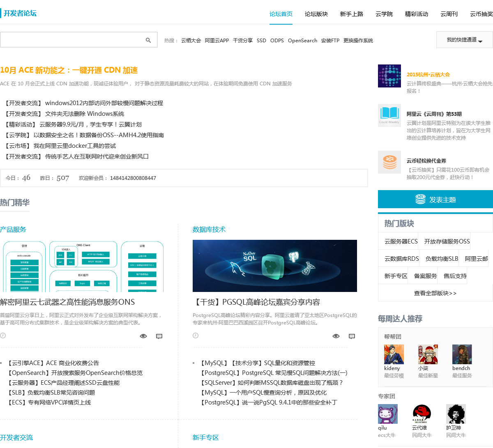Open windows2012内部访问外部较慢 thread
This screenshot has height=448, width=493.
[x=104, y=103]
